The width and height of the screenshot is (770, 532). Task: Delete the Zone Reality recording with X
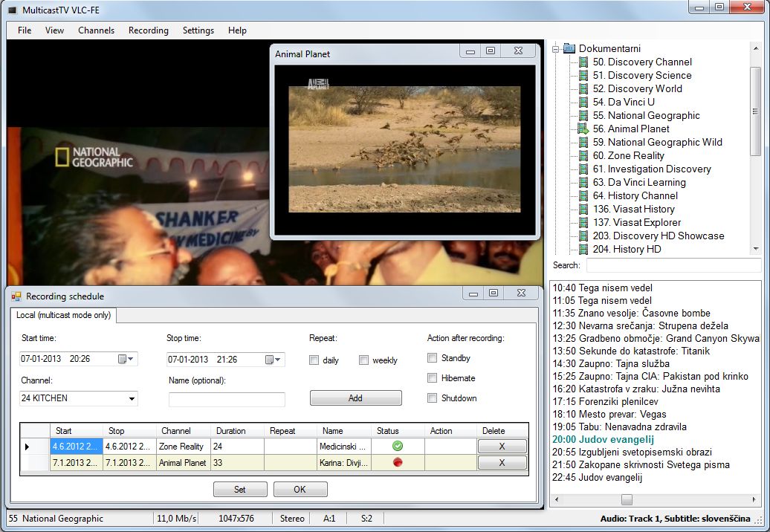(x=502, y=447)
